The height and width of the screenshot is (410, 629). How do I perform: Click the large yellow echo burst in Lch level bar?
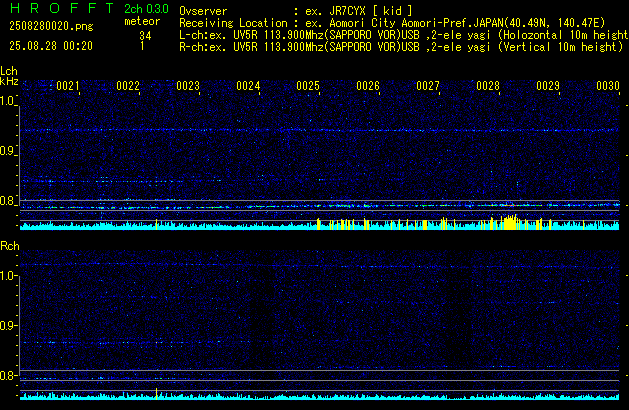coord(509,222)
